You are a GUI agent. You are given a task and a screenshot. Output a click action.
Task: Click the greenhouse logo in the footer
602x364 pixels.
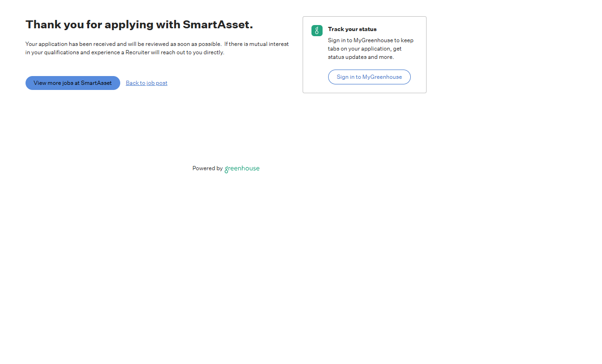(x=242, y=169)
